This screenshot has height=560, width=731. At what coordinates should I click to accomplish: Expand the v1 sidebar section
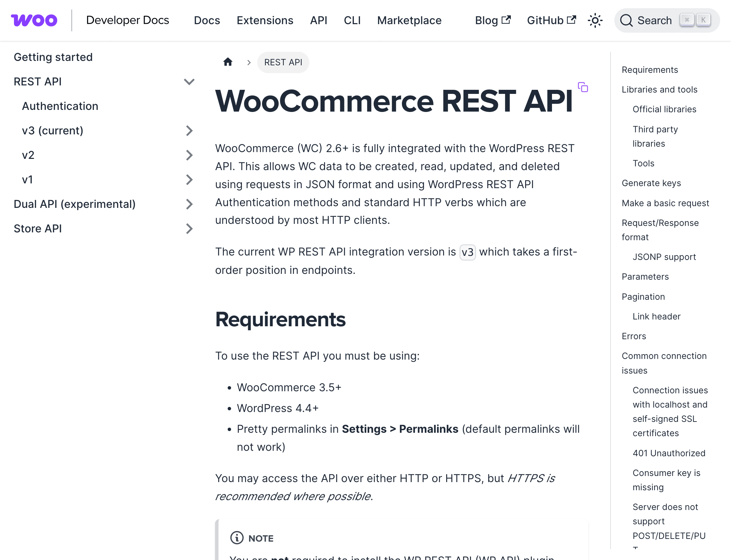[189, 180]
